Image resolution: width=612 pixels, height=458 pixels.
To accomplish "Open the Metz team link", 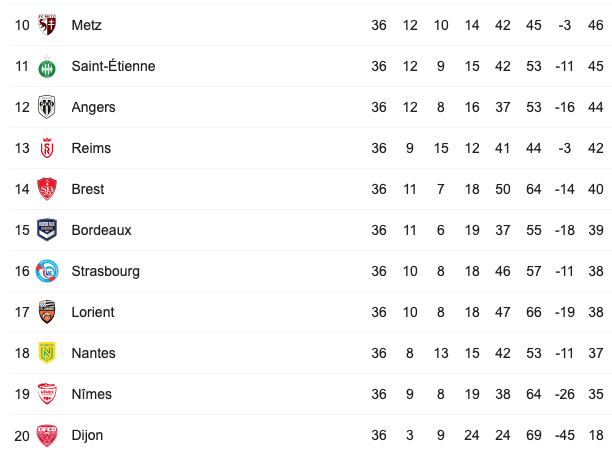I will pyautogui.click(x=87, y=25).
